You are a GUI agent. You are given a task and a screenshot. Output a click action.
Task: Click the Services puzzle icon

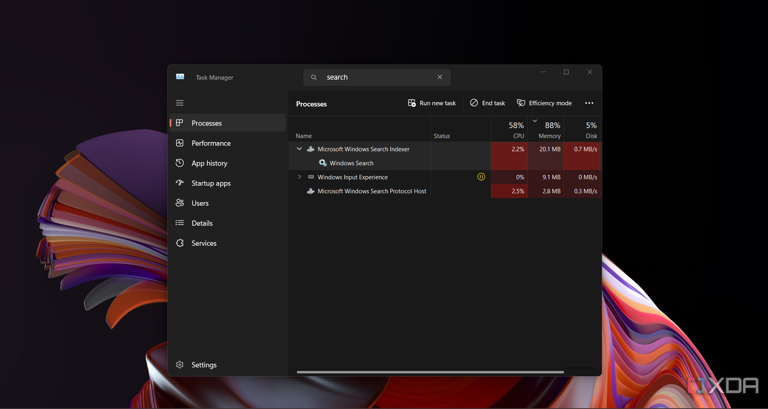click(x=180, y=243)
